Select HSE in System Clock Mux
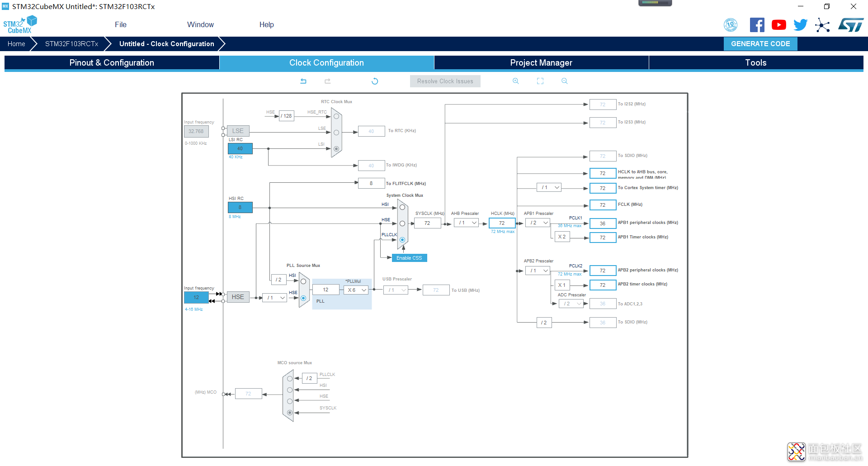Image resolution: width=868 pixels, height=466 pixels. coord(402,223)
